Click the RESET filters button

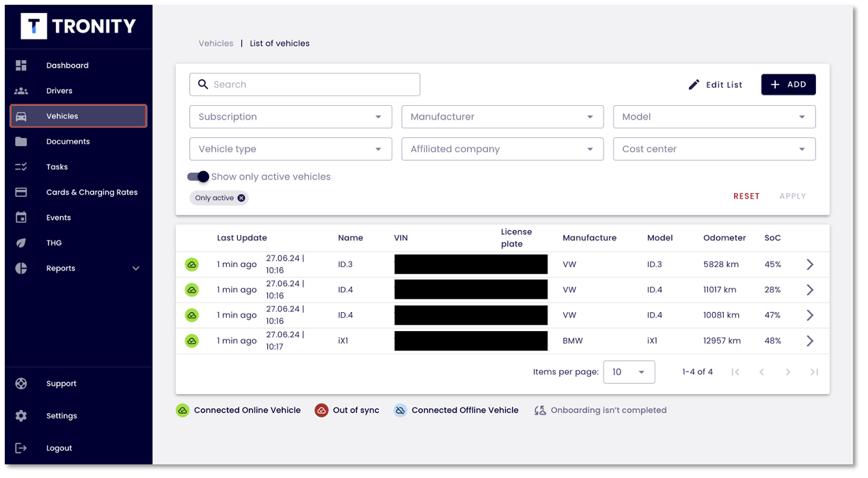click(746, 196)
